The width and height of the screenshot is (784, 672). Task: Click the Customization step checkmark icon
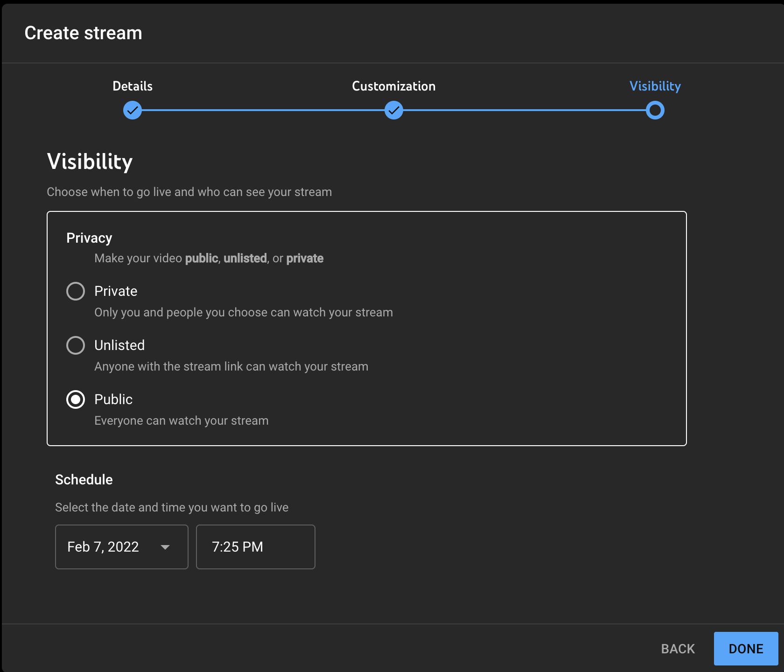tap(394, 111)
